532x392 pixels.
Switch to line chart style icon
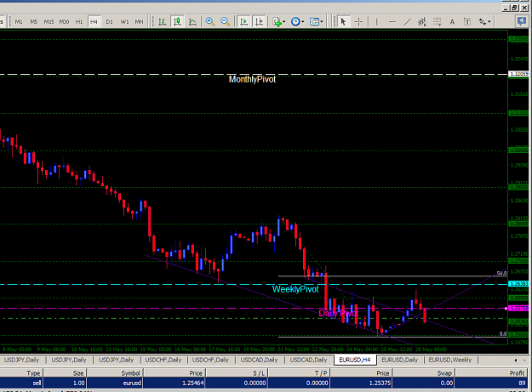192,22
